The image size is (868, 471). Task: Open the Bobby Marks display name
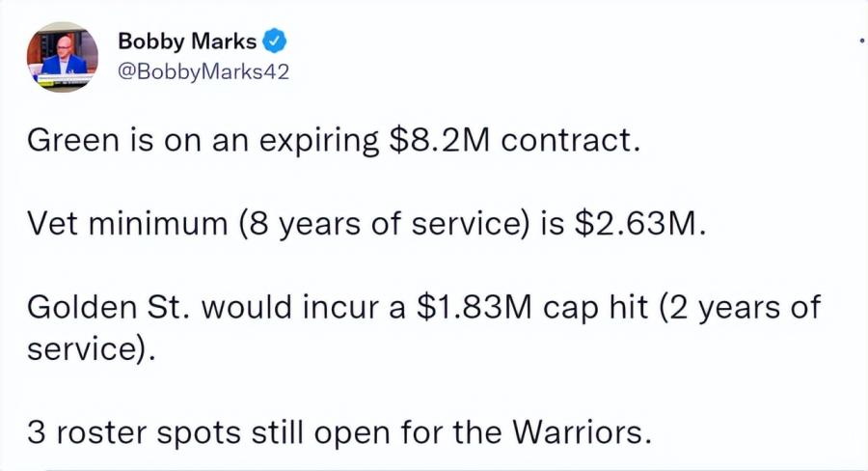click(187, 42)
